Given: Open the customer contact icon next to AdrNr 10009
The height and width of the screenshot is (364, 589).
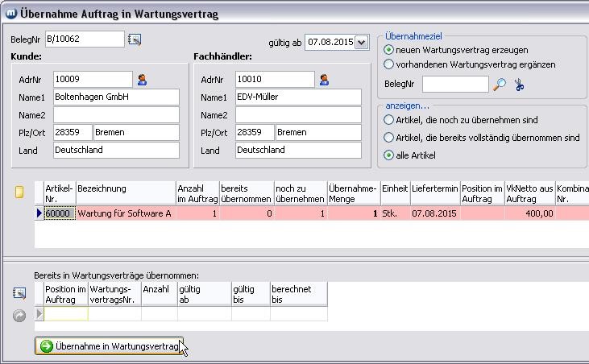Looking at the screenshot, I should click(x=142, y=79).
